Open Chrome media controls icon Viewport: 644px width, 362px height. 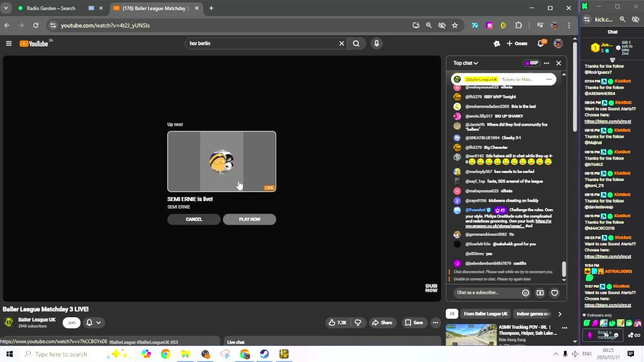(x=540, y=25)
